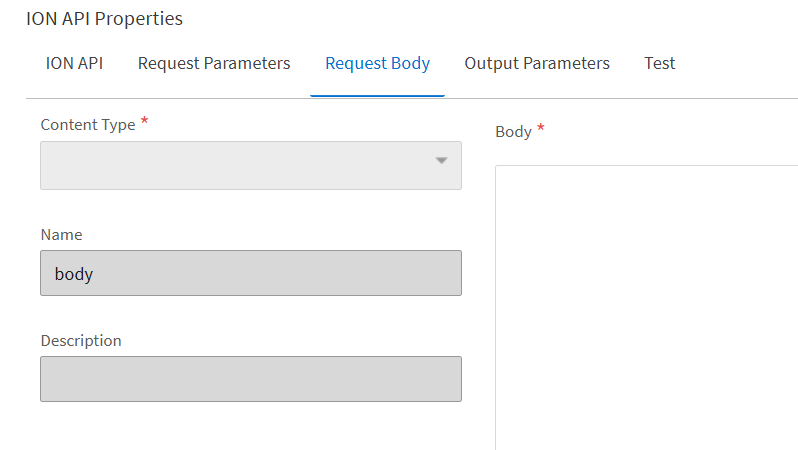Viewport: 798px width, 450px height.
Task: Open the Content Type dropdown arrow
Action: click(441, 161)
